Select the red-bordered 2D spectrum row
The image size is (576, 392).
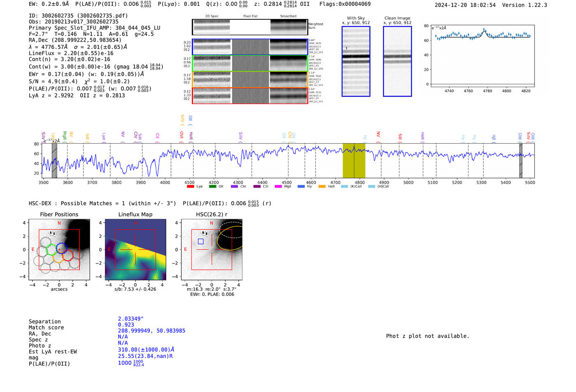tap(250, 96)
